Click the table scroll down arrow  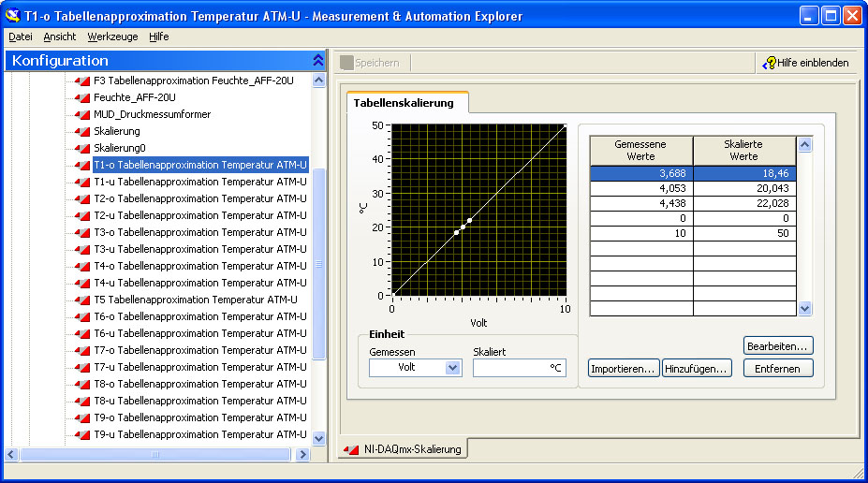tap(805, 309)
